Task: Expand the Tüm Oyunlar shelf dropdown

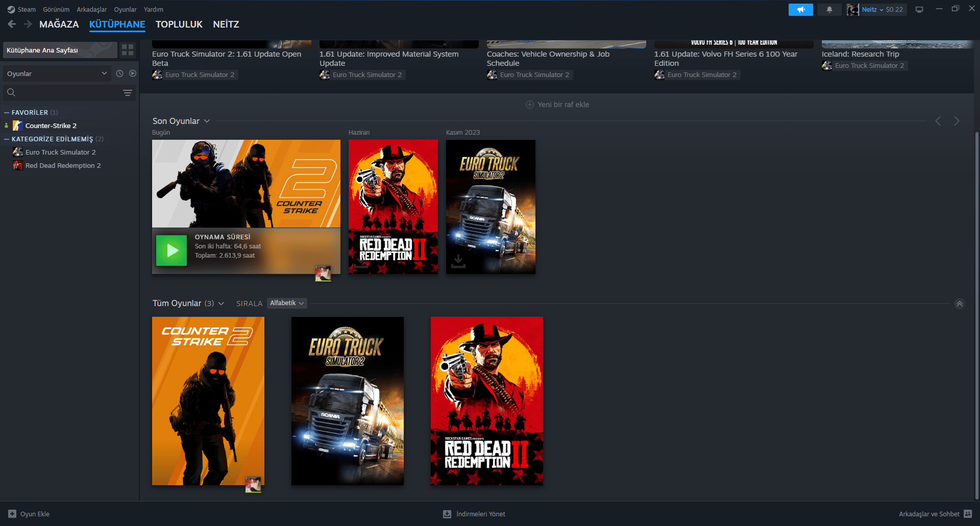Action: pyautogui.click(x=221, y=304)
